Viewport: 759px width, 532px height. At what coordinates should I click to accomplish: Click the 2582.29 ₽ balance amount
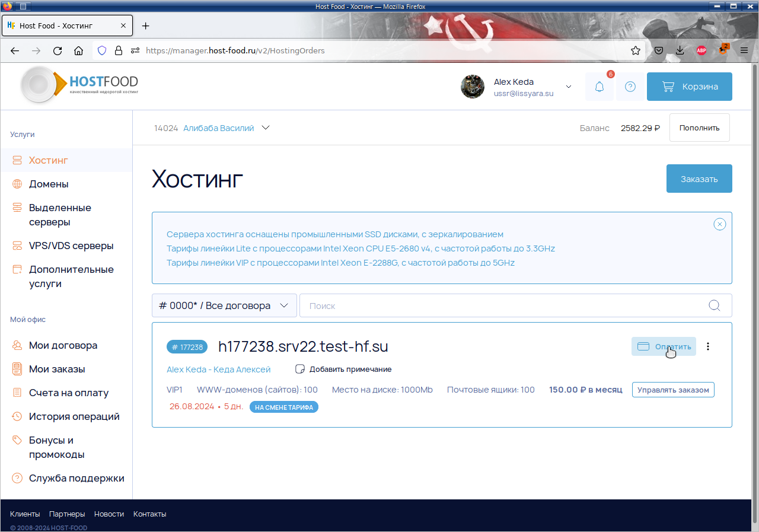click(640, 128)
